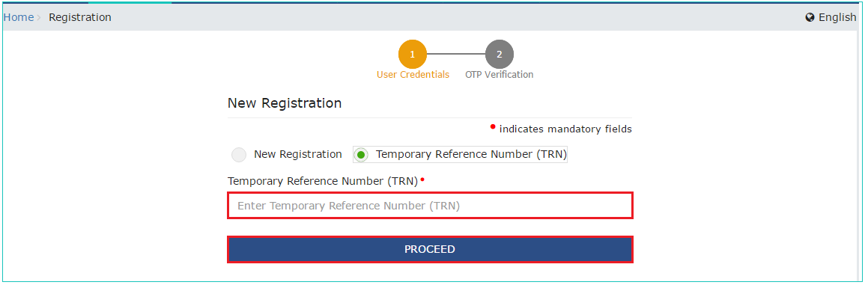Click the red mandatory dot beside TRN label
The image size is (868, 285).
click(x=422, y=179)
